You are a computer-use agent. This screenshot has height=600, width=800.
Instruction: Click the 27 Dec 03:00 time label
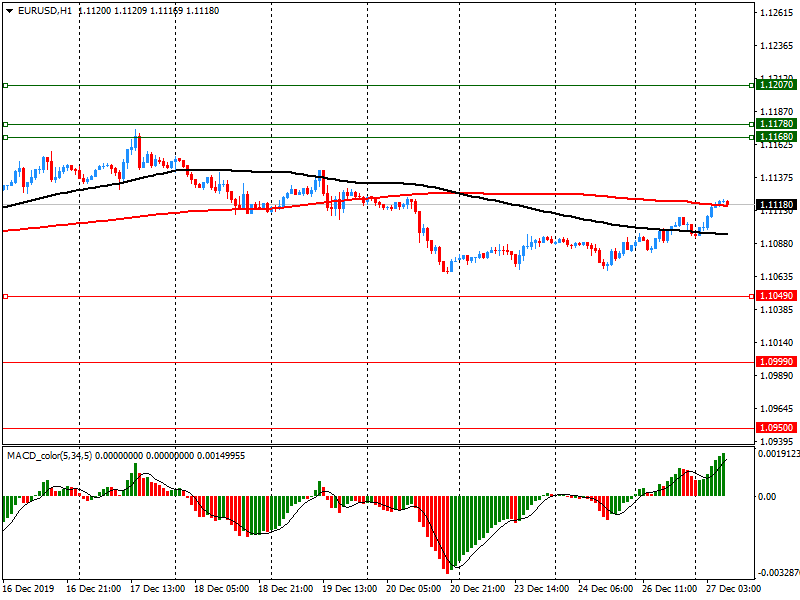pyautogui.click(x=732, y=589)
